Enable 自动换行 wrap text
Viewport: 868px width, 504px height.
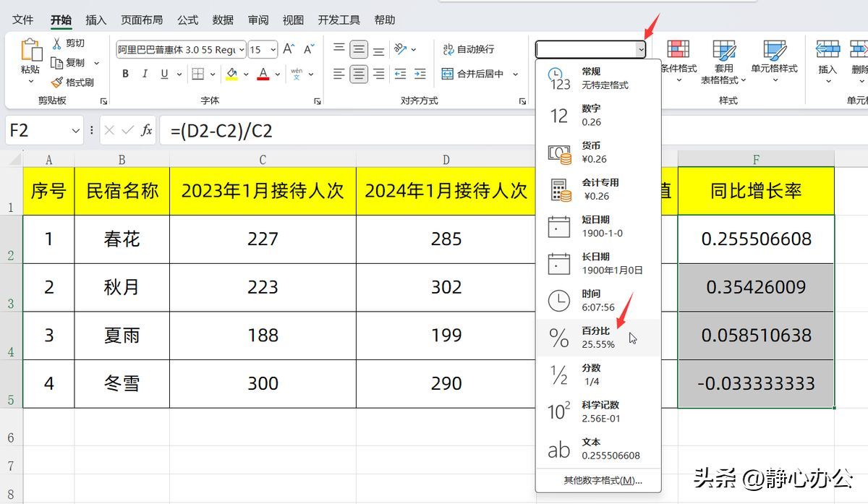pos(470,48)
